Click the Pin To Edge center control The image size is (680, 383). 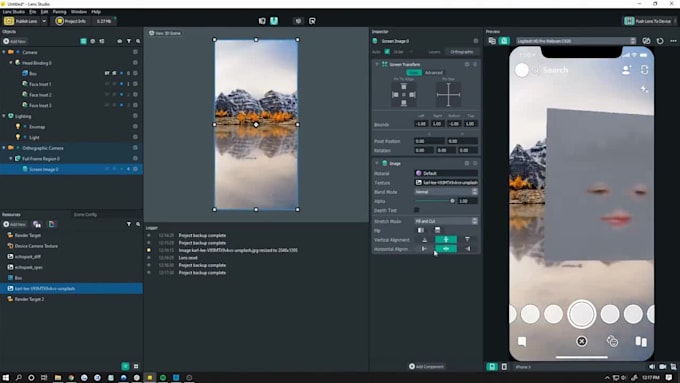[x=404, y=95]
